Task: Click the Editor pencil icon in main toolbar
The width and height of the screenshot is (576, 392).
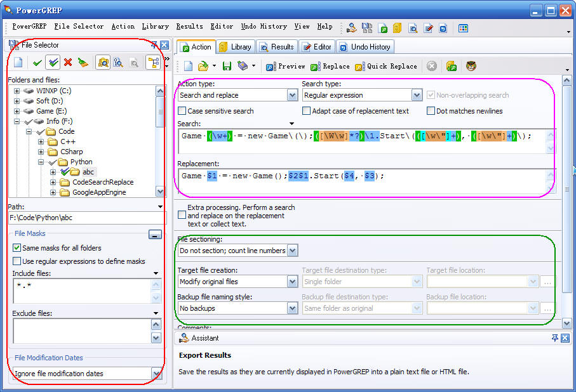Action: click(x=428, y=28)
